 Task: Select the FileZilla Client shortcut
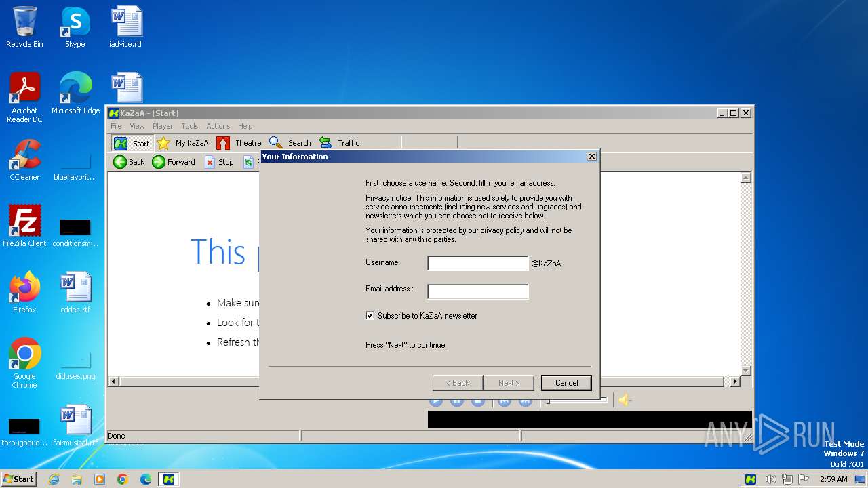click(x=24, y=226)
